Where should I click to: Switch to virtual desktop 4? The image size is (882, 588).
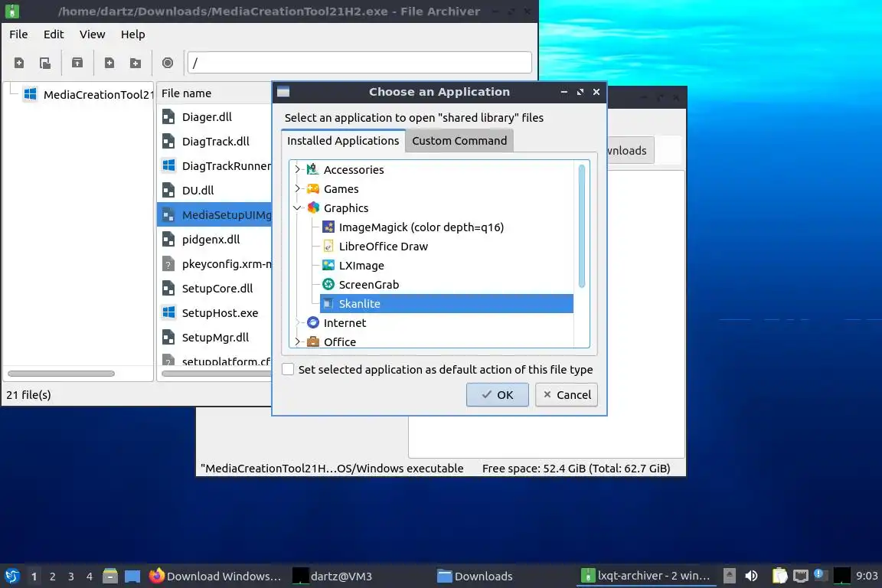(x=90, y=577)
